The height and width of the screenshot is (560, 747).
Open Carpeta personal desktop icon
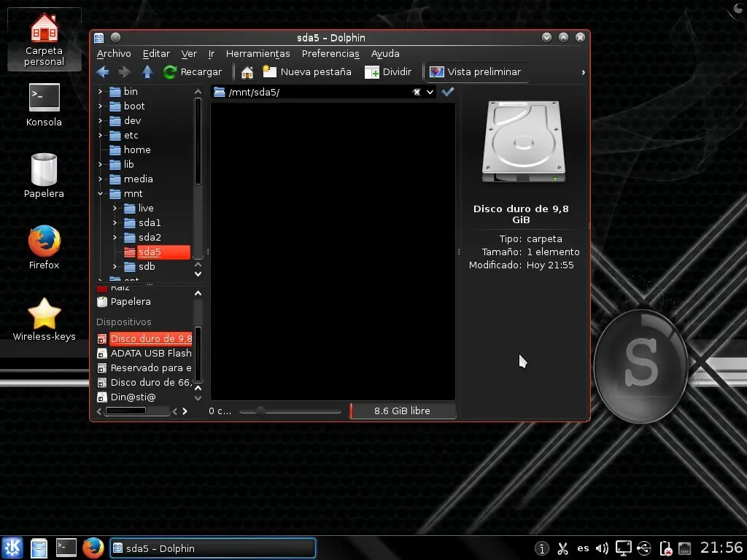coord(44,39)
